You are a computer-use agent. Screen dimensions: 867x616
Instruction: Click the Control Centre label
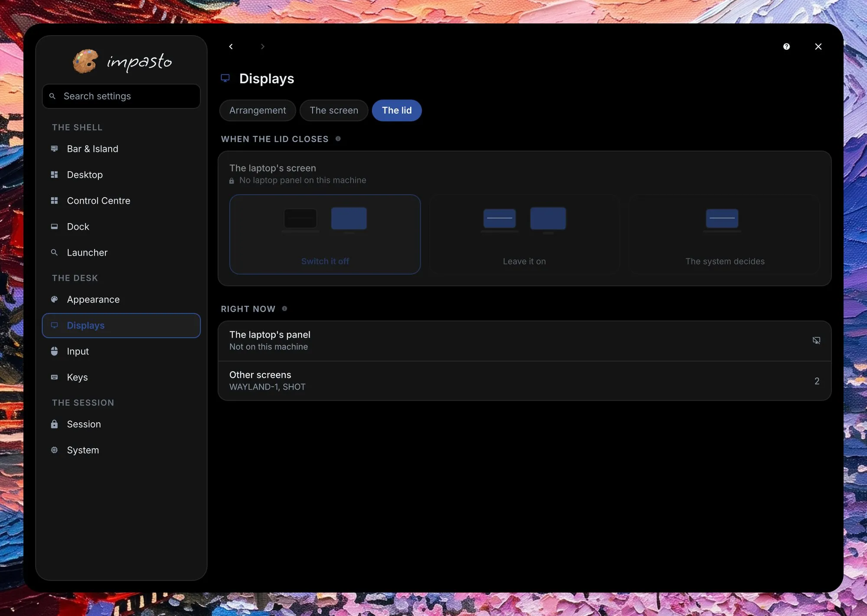(x=98, y=201)
